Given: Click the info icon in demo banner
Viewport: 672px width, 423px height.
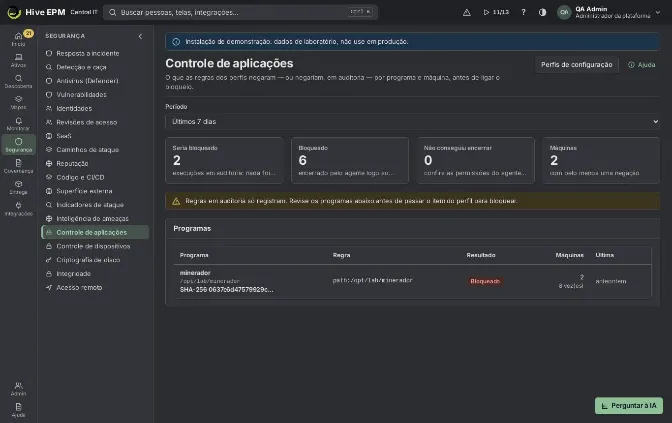Looking at the screenshot, I should click(x=176, y=42).
